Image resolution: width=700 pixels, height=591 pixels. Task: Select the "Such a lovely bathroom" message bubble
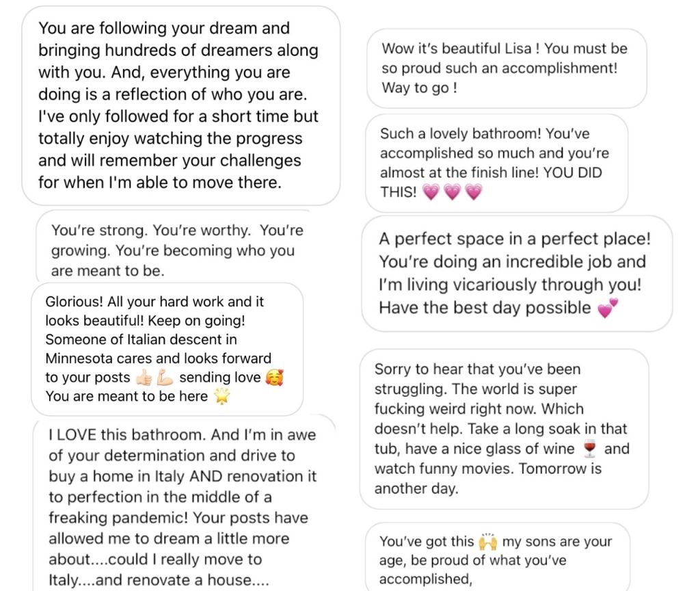point(496,163)
